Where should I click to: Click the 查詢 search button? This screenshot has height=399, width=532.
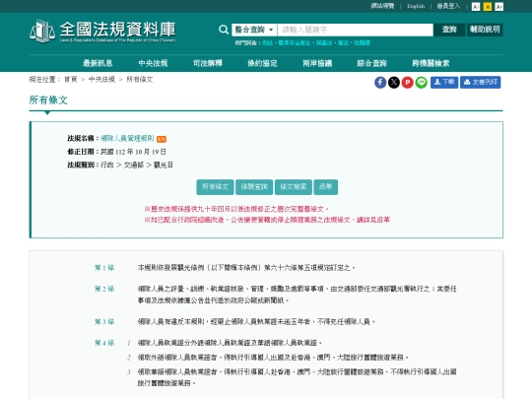[449, 30]
